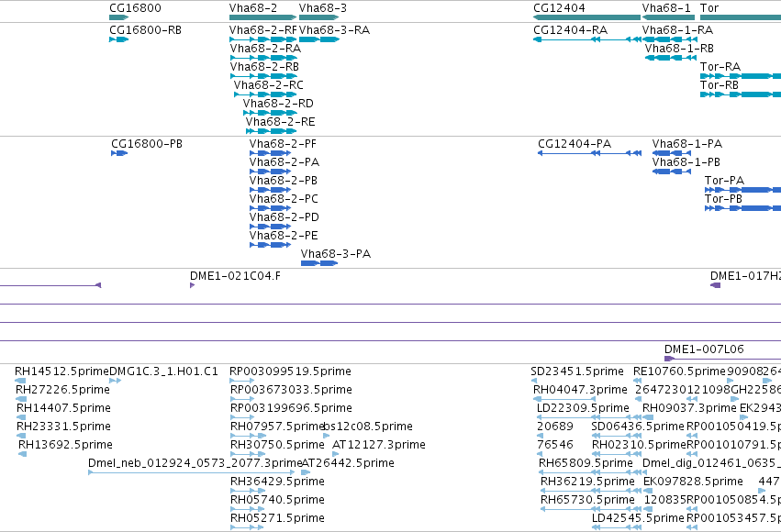
Task: Select EST Dmel_neb_012924_0573_2077.3prime
Action: 195,464
